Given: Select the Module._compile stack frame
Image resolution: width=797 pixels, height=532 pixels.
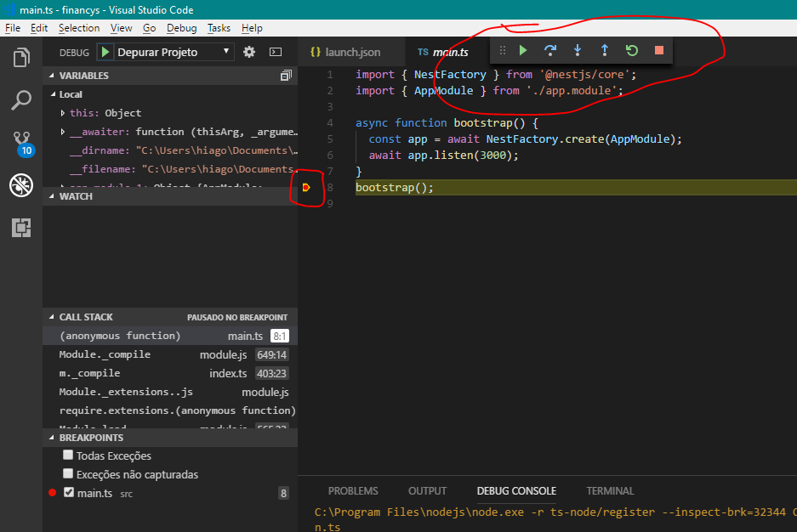Looking at the screenshot, I should click(x=170, y=355).
